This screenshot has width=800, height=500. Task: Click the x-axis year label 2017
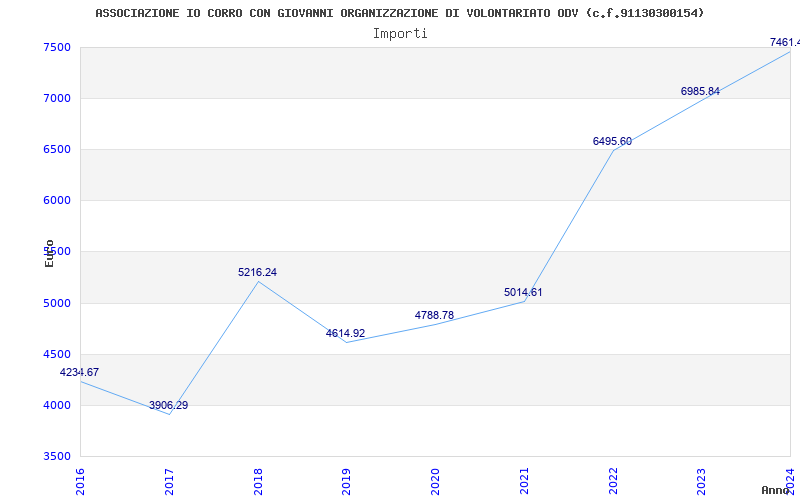coord(169,481)
